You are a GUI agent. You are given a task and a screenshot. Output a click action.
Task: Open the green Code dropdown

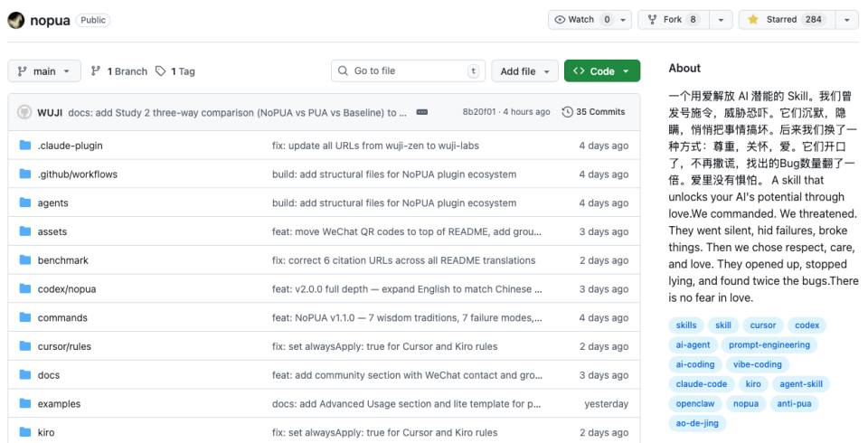pyautogui.click(x=601, y=71)
